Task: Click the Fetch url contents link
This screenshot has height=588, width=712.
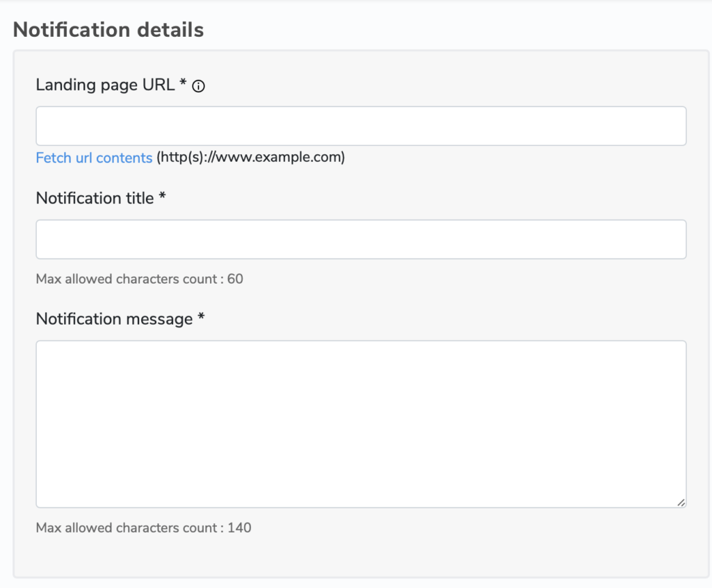Action: (94, 157)
